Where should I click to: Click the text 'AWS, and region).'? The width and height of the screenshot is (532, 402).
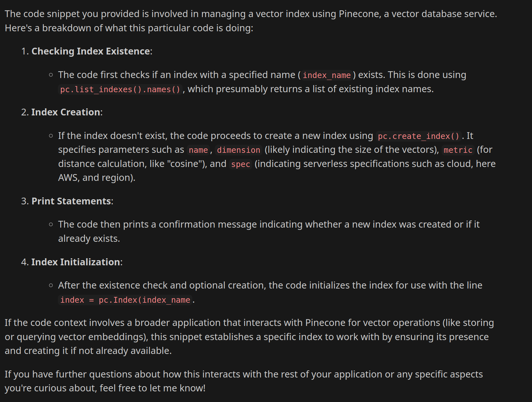click(97, 178)
